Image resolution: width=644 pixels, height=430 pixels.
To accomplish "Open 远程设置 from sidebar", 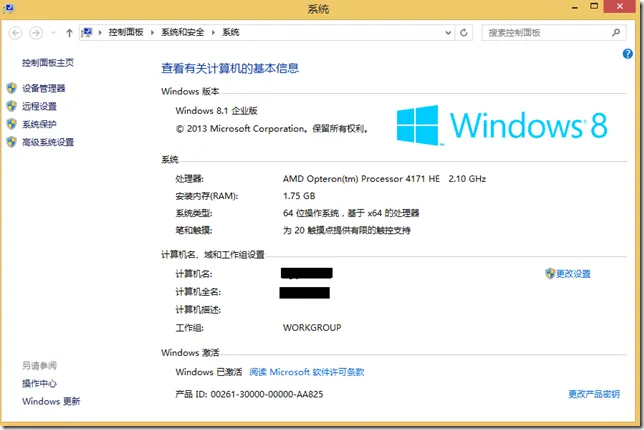I will pyautogui.click(x=39, y=106).
